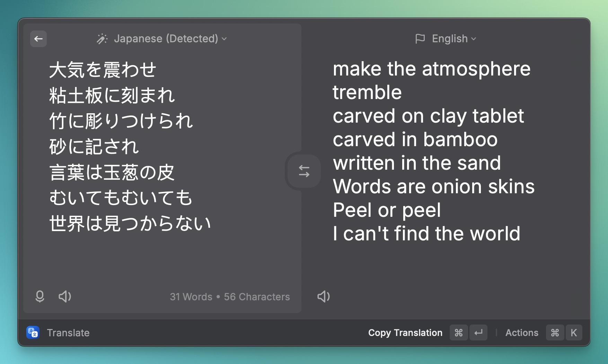Click the Copy Translation button
This screenshot has height=364, width=608.
coord(405,333)
